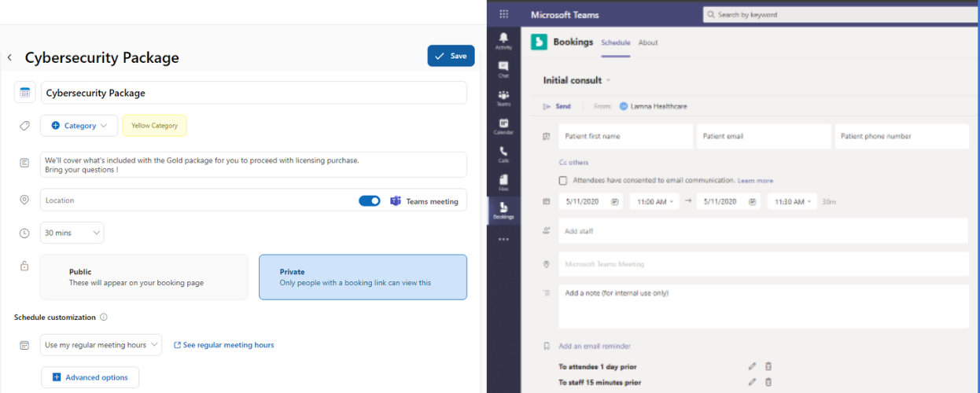Switch to the Schedule tab in Bookings
980x393 pixels.
pos(616,42)
